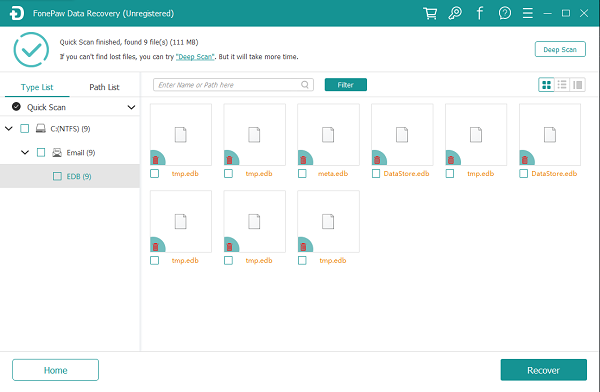This screenshot has height=392, width=600.
Task: Click the 'Quick Scan finished, found 9 file(s)' text
Action: point(129,42)
